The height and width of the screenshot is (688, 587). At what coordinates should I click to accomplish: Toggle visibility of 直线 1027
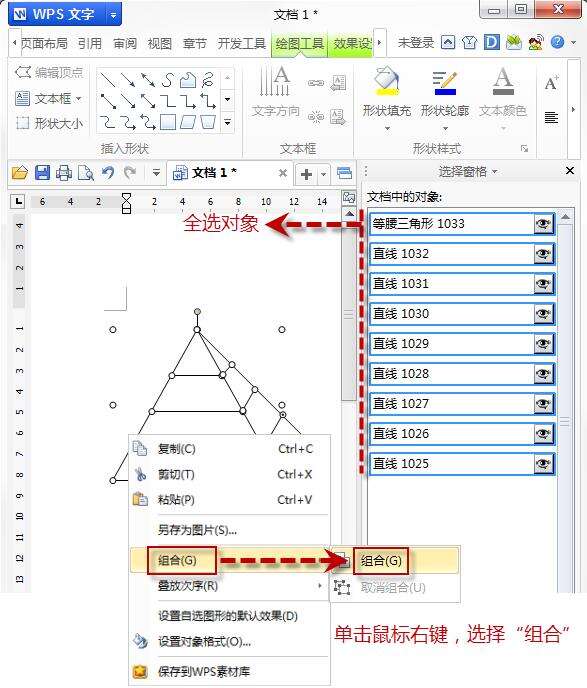click(x=543, y=404)
